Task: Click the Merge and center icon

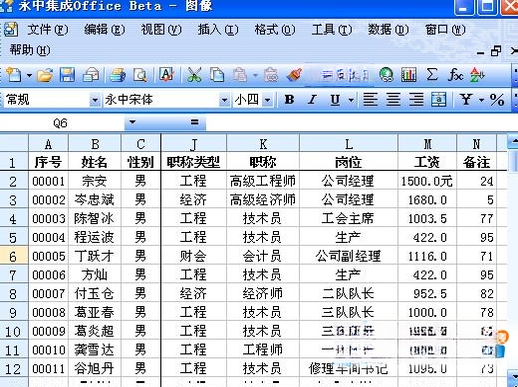Action: (x=439, y=99)
